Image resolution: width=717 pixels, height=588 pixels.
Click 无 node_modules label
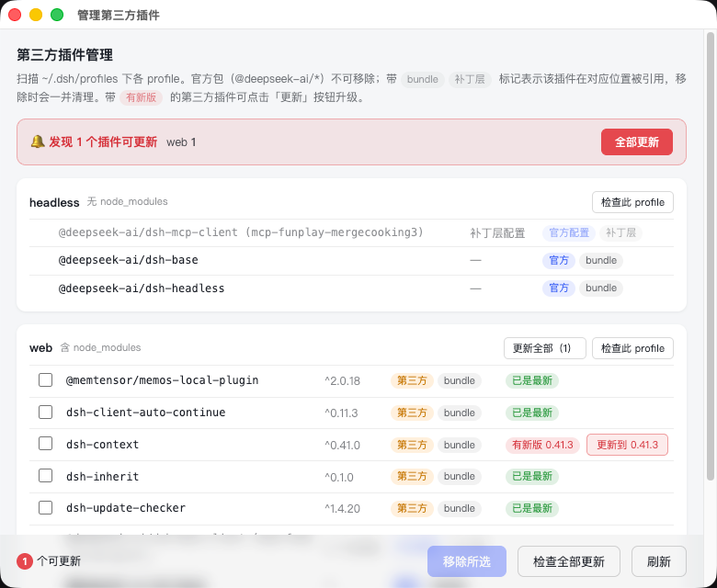point(127,201)
